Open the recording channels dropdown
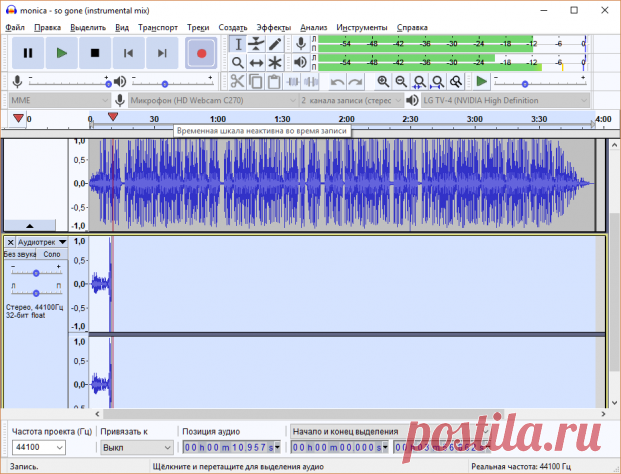 351,101
